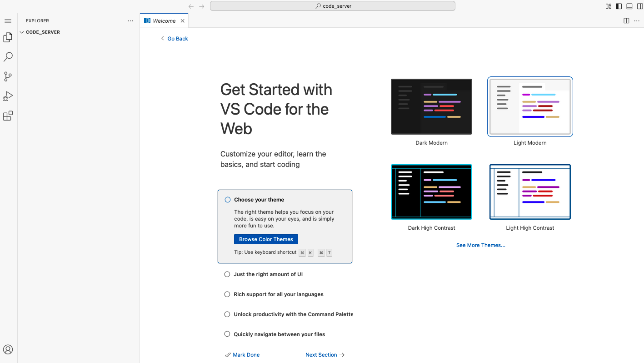
Task: Toggle the secondary side bar
Action: coord(640,6)
